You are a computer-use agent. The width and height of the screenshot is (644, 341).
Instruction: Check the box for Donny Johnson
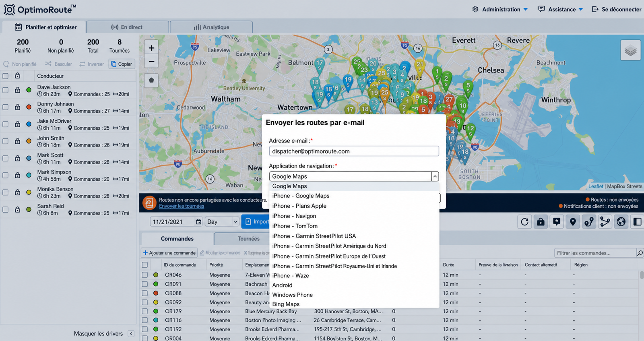[6, 107]
